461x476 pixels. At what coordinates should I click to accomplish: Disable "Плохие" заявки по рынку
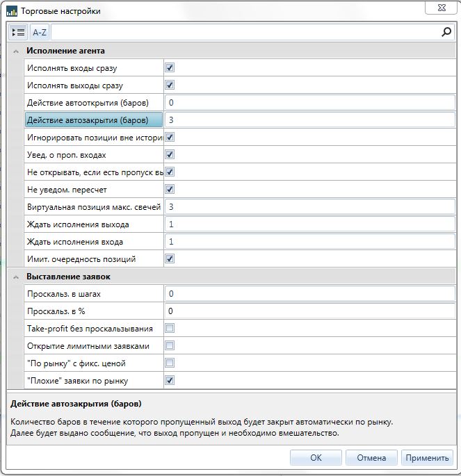click(x=170, y=381)
